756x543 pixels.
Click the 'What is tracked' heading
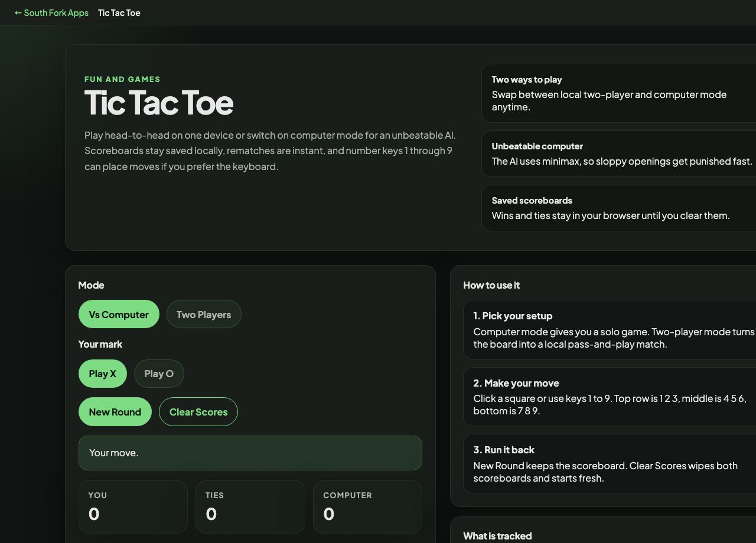click(x=497, y=536)
